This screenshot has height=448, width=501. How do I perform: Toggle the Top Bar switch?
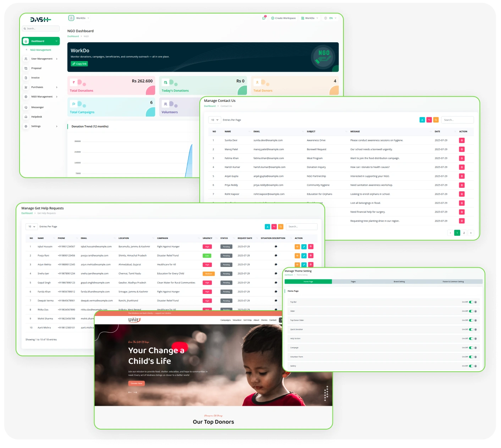(x=471, y=302)
